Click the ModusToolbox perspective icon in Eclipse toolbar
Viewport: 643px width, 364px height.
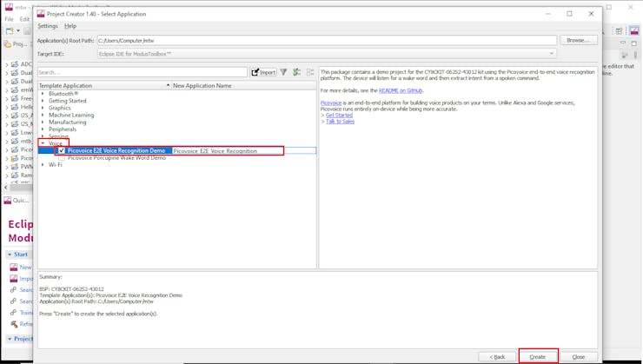[634, 30]
